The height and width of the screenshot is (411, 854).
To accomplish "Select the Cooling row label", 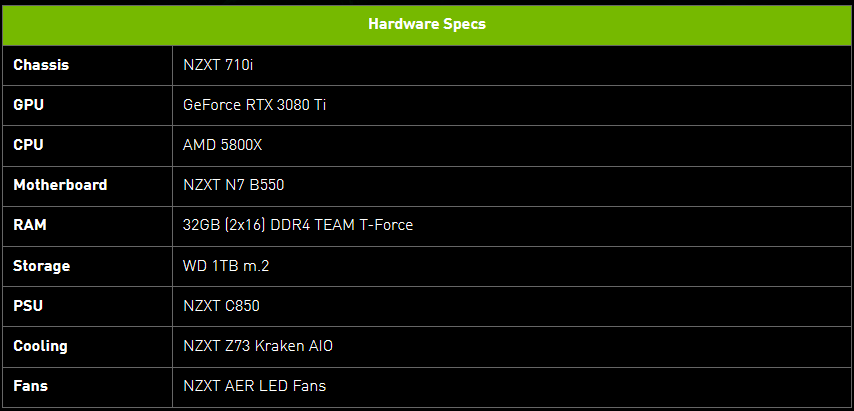I will pyautogui.click(x=40, y=346).
